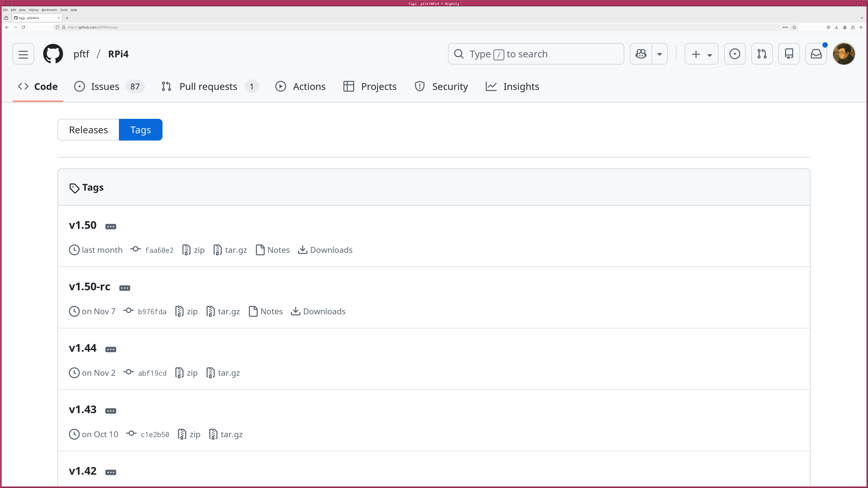Expand the v1.50 tag details ellipsis
868x488 pixels.
click(x=111, y=226)
